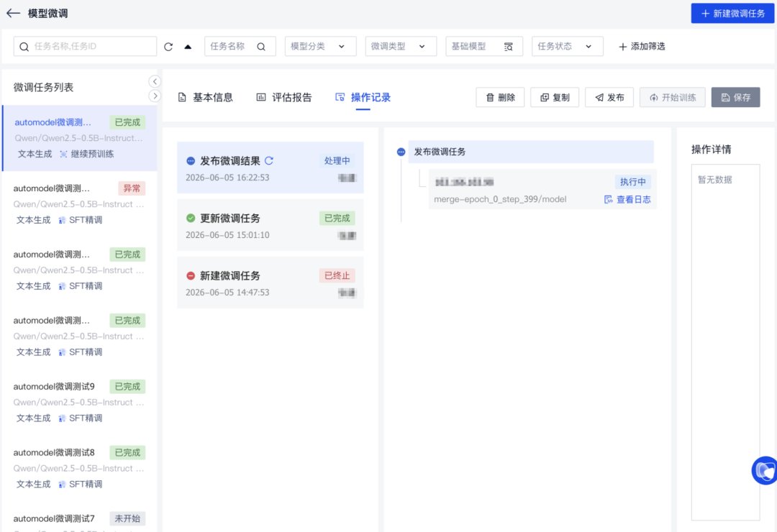Click the 未开始 status badge
The width and height of the screenshot is (777, 532).
click(127, 518)
